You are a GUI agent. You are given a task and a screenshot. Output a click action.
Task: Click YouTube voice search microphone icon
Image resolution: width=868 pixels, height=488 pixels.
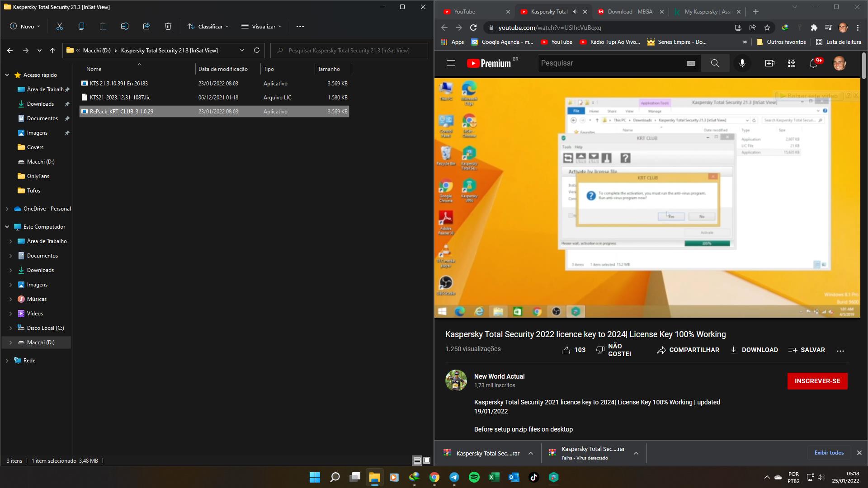(742, 63)
